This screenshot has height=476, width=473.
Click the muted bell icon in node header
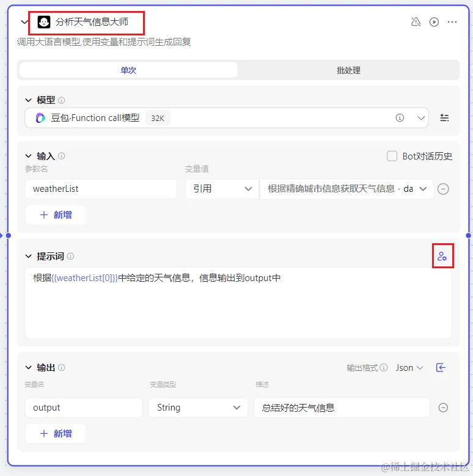point(416,22)
